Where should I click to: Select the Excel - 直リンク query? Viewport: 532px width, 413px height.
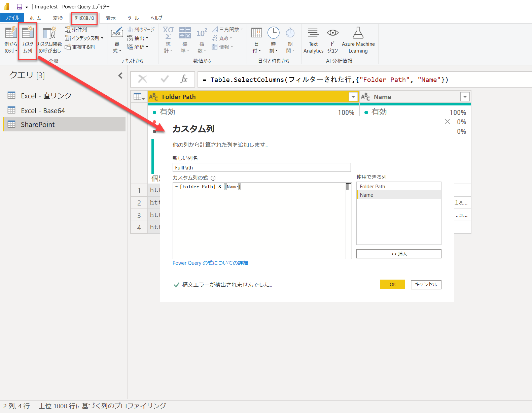click(x=64, y=96)
